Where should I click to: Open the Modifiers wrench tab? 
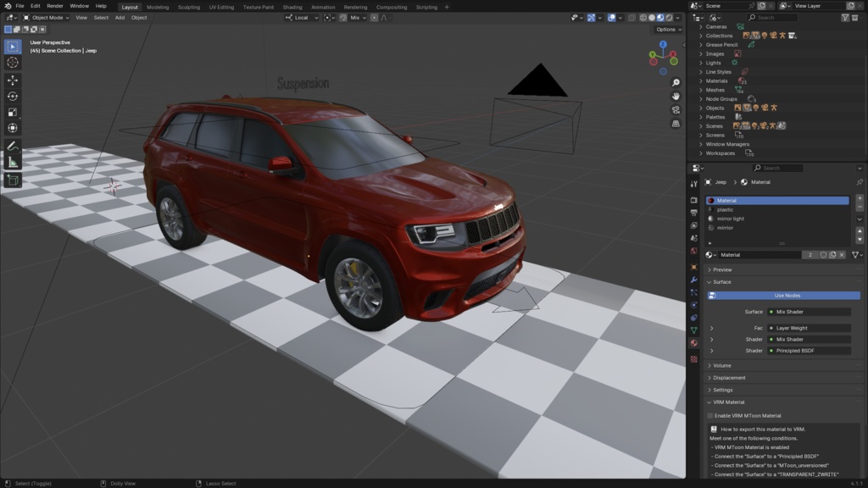click(x=693, y=280)
